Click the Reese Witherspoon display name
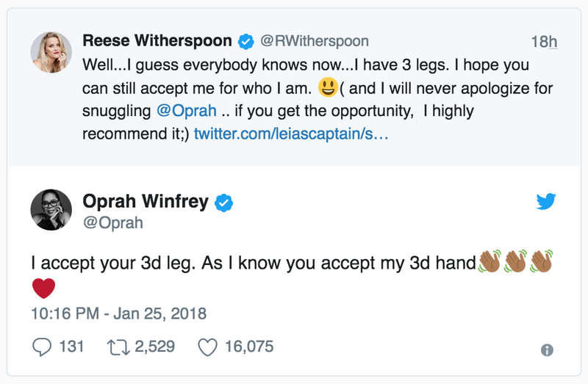 pos(157,40)
